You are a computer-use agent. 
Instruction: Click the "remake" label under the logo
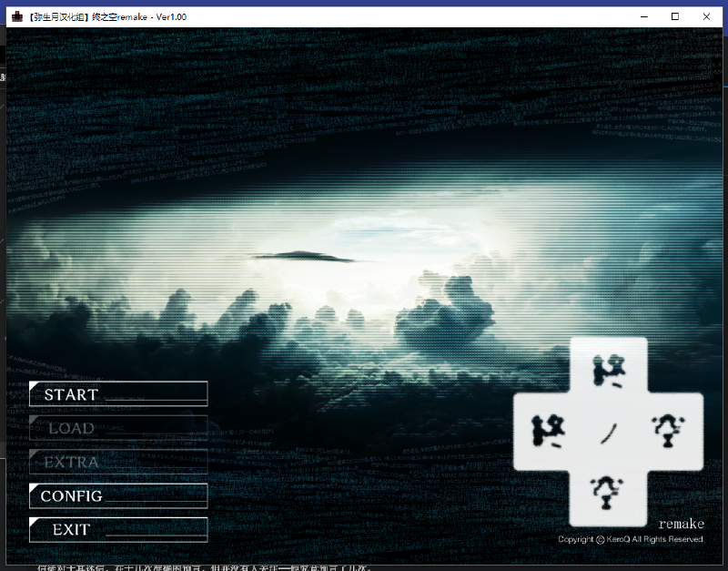point(681,525)
